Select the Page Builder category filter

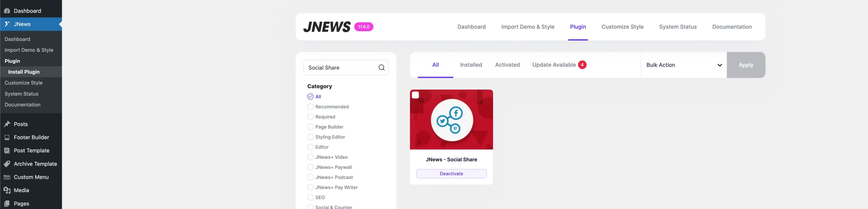click(310, 127)
